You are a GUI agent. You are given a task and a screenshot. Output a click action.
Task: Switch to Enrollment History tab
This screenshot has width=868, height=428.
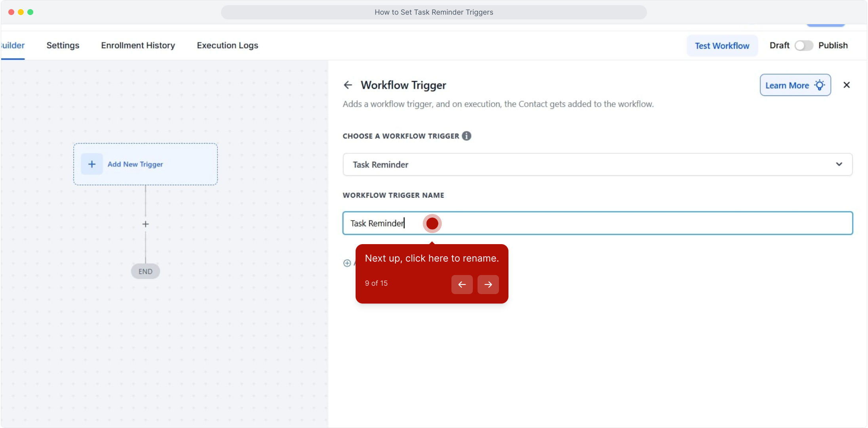(138, 46)
